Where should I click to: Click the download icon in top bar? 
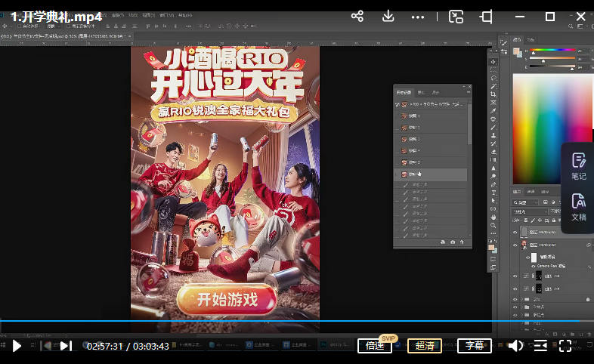pyautogui.click(x=388, y=17)
